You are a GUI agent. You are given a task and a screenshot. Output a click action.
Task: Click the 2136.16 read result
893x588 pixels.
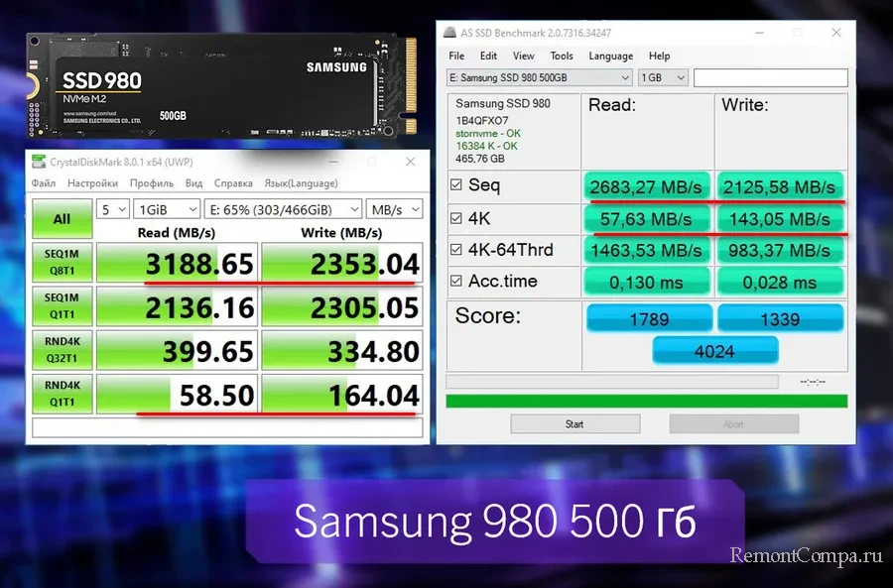click(178, 306)
